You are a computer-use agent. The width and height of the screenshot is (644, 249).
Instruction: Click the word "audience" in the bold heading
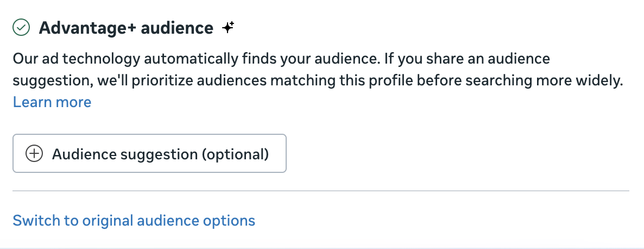(177, 28)
